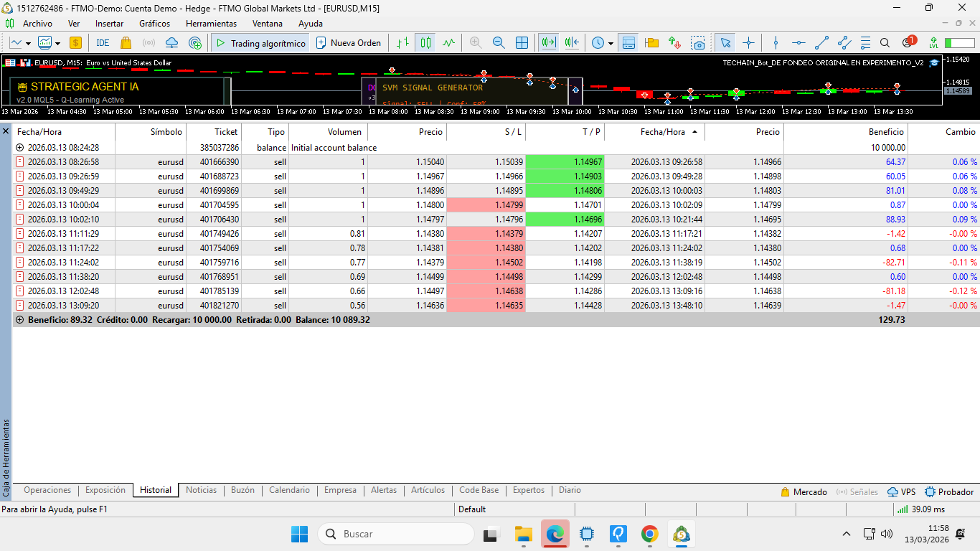Toggle the chart shift button
This screenshot has width=980, height=551.
[572, 43]
